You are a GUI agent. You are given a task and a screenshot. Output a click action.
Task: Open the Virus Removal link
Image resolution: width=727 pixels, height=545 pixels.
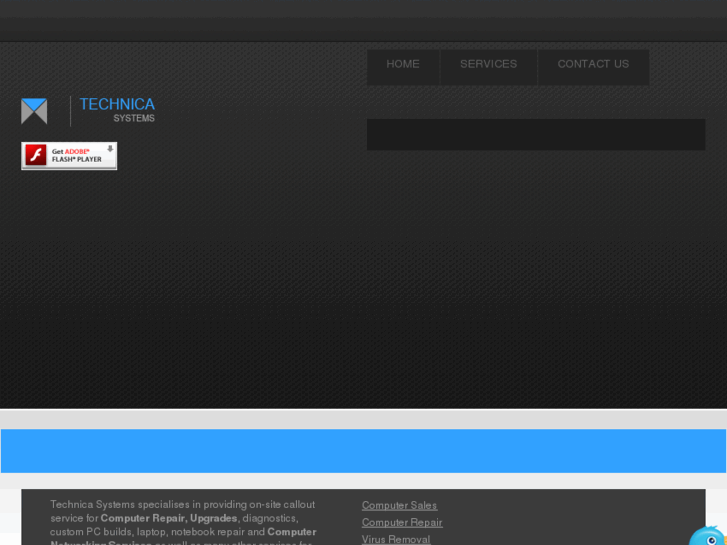(x=396, y=539)
